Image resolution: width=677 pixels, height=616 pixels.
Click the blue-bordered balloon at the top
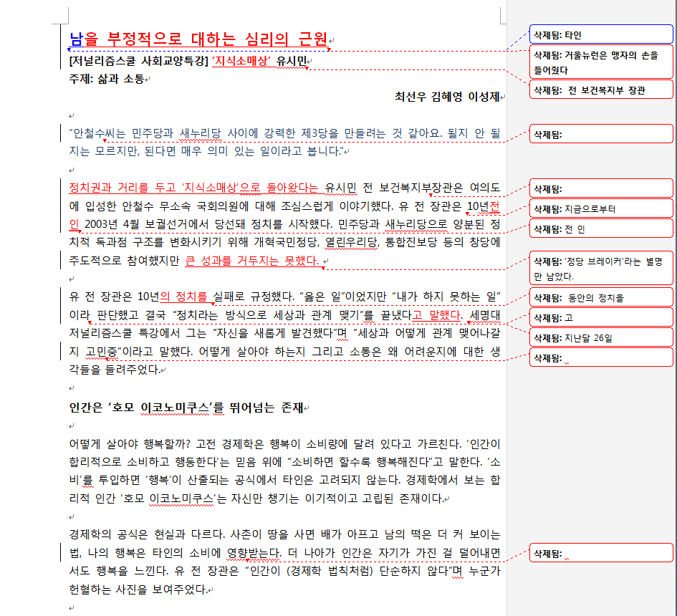coord(600,34)
